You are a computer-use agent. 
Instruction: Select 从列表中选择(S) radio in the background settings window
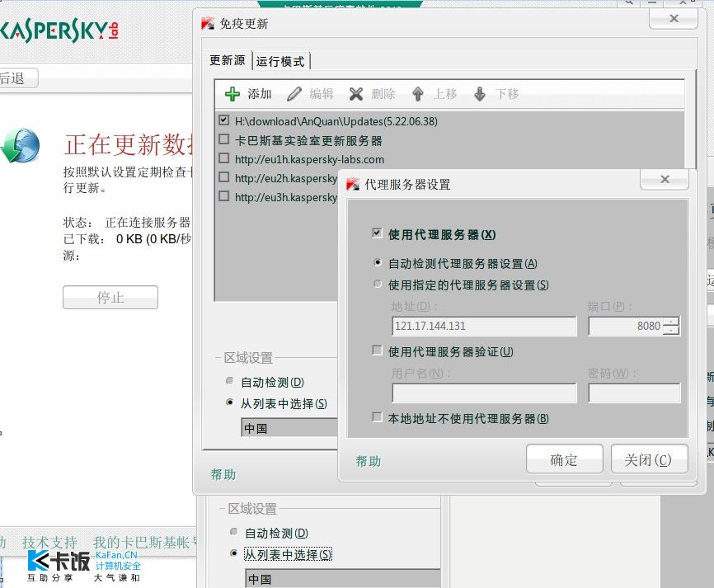click(x=234, y=553)
